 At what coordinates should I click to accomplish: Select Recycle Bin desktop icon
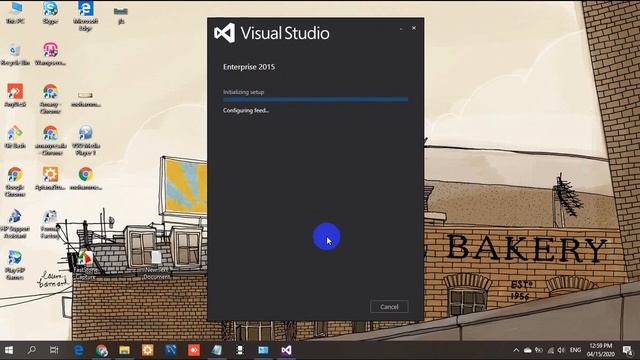tap(16, 54)
